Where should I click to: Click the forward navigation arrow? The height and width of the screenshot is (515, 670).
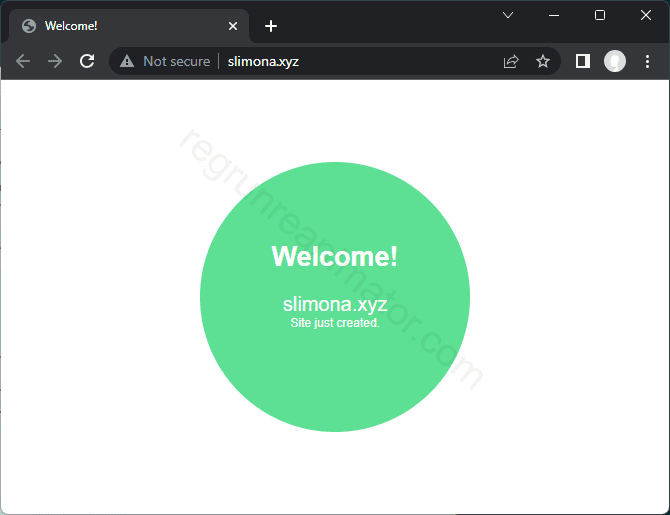click(55, 61)
